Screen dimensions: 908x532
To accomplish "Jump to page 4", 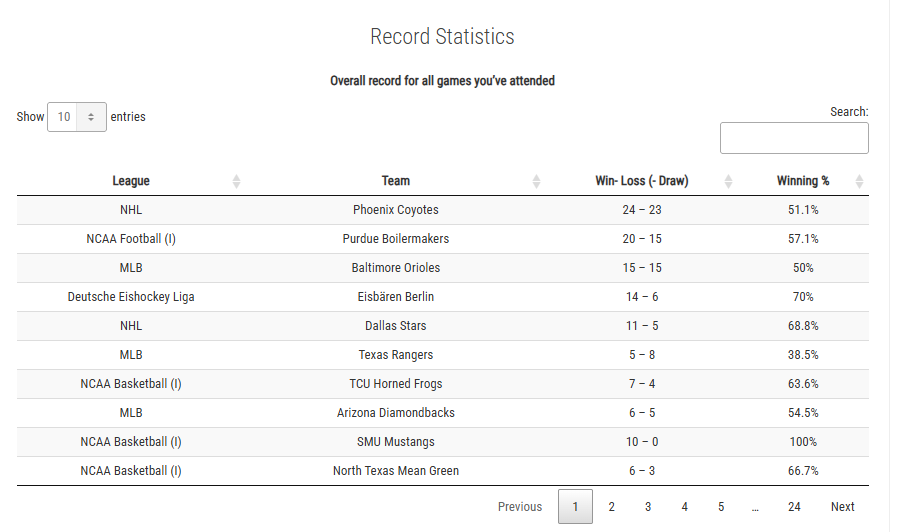I will [x=684, y=507].
